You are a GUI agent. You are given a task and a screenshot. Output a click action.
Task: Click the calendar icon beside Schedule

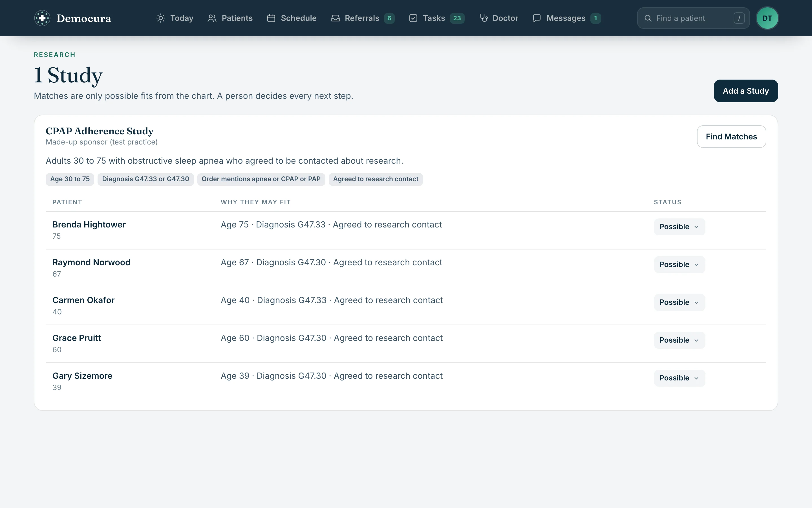271,18
